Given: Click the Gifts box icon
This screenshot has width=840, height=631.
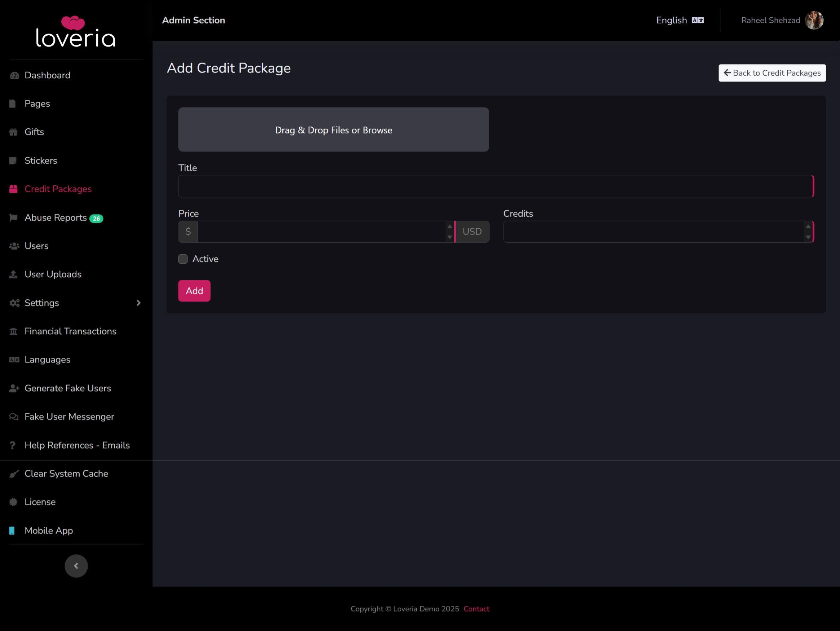Looking at the screenshot, I should tap(14, 132).
